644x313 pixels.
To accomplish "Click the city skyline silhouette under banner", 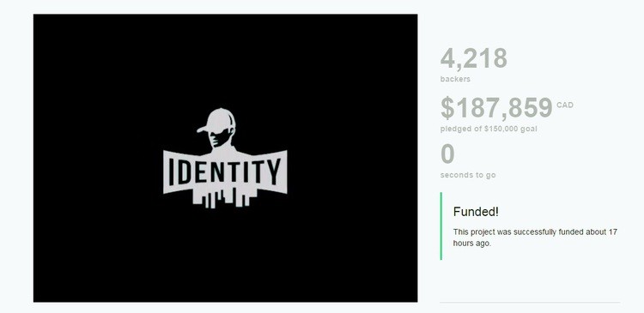I will 225,198.
